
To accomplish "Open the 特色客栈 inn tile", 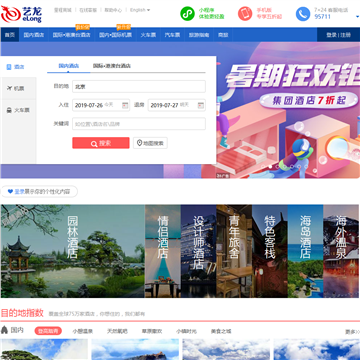I will [x=270, y=251].
